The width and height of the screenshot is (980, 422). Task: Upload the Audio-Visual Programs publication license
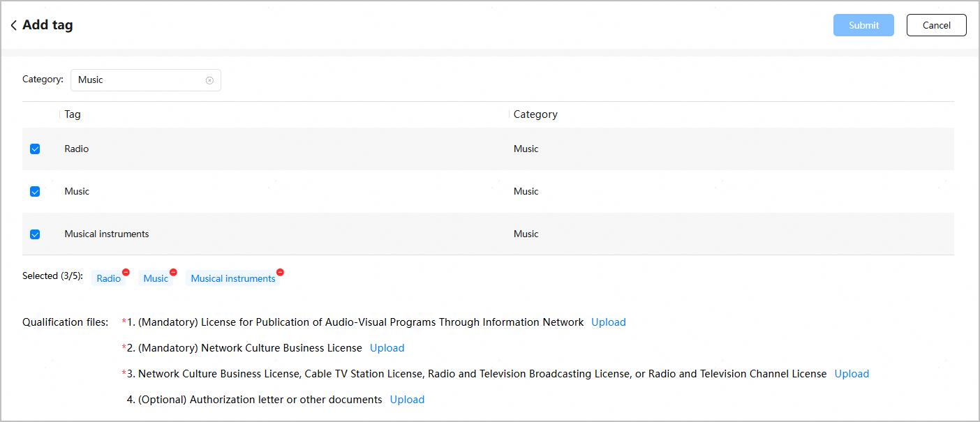click(609, 322)
